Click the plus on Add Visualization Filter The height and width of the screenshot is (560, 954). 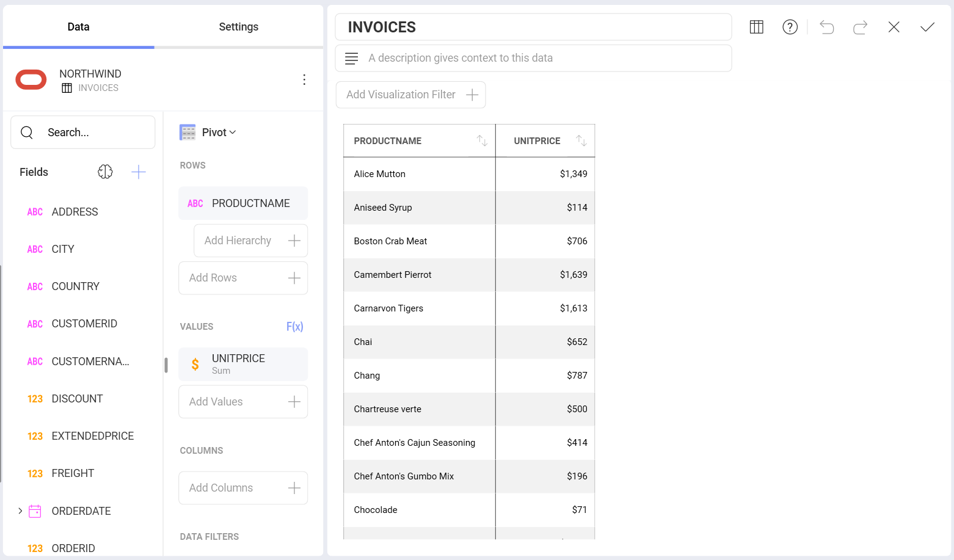coord(472,95)
